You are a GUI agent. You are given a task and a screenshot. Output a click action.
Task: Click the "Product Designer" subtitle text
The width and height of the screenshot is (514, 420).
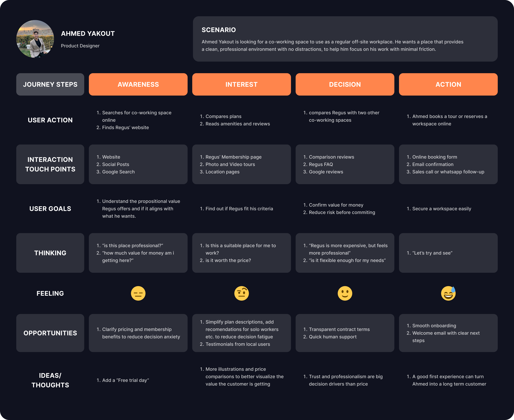click(80, 46)
